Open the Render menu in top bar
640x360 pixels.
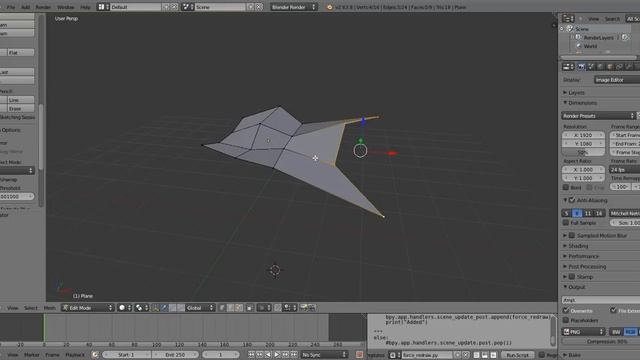(x=43, y=7)
